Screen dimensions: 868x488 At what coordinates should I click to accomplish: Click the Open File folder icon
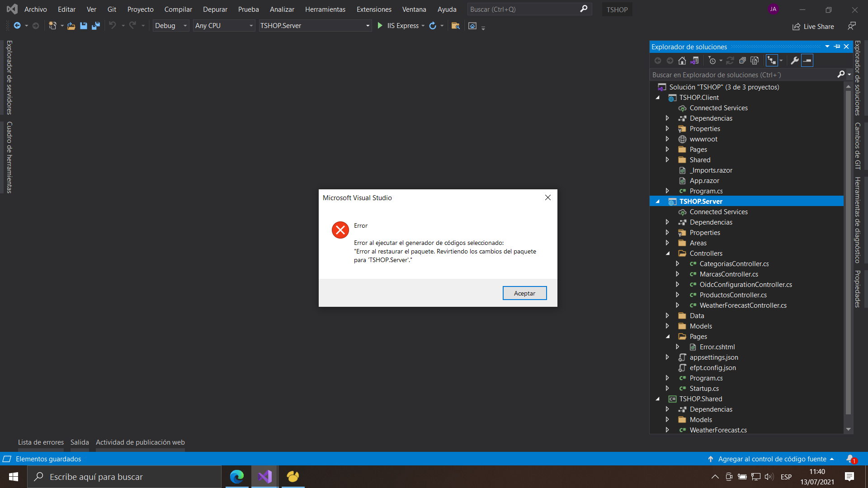click(71, 26)
